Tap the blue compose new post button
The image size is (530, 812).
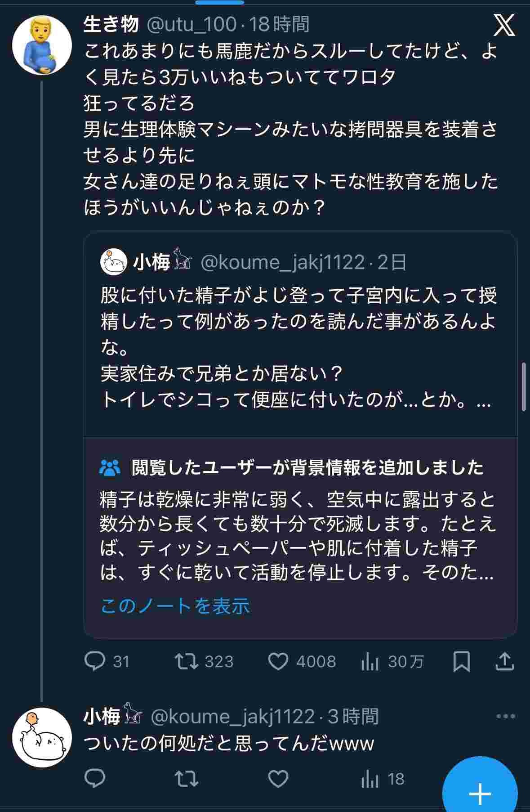point(480,793)
